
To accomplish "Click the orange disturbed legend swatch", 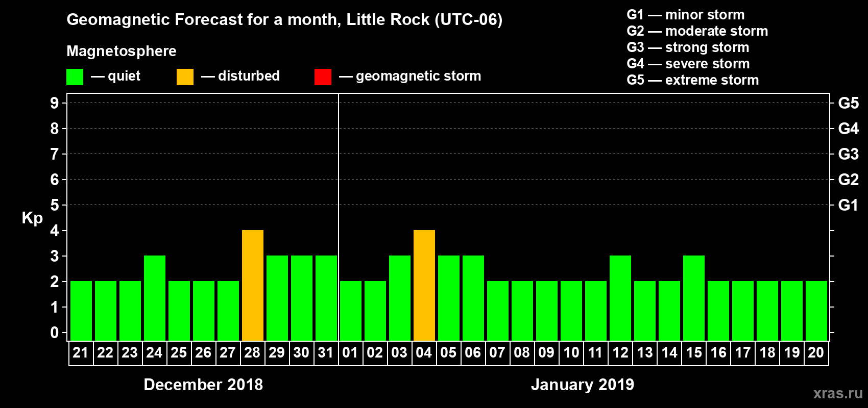I will click(x=185, y=77).
